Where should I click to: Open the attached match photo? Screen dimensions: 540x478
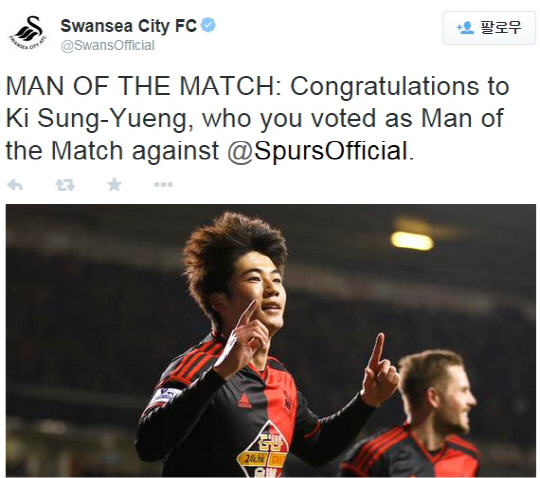coord(271,341)
